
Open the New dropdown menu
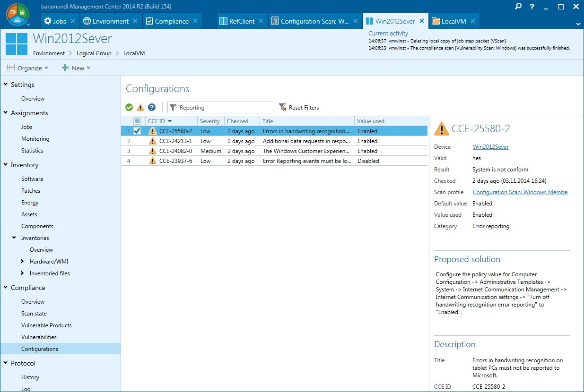(x=76, y=68)
